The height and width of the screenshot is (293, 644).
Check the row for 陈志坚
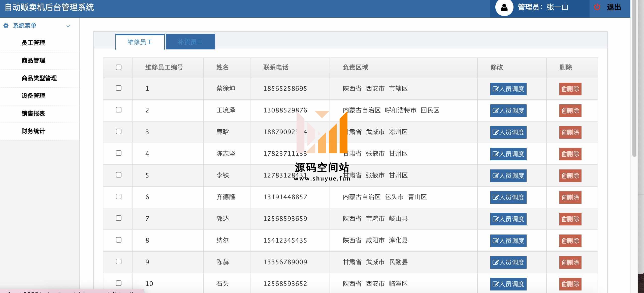119,153
